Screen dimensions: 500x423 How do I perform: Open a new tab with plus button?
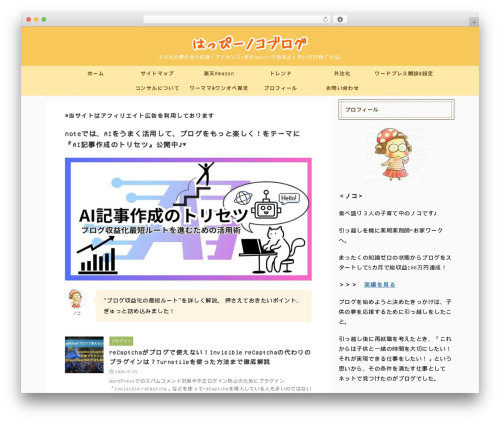click(474, 22)
